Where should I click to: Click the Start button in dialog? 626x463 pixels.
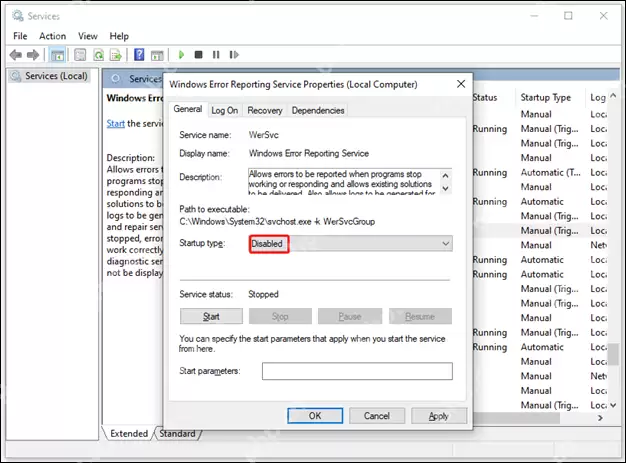tap(211, 317)
